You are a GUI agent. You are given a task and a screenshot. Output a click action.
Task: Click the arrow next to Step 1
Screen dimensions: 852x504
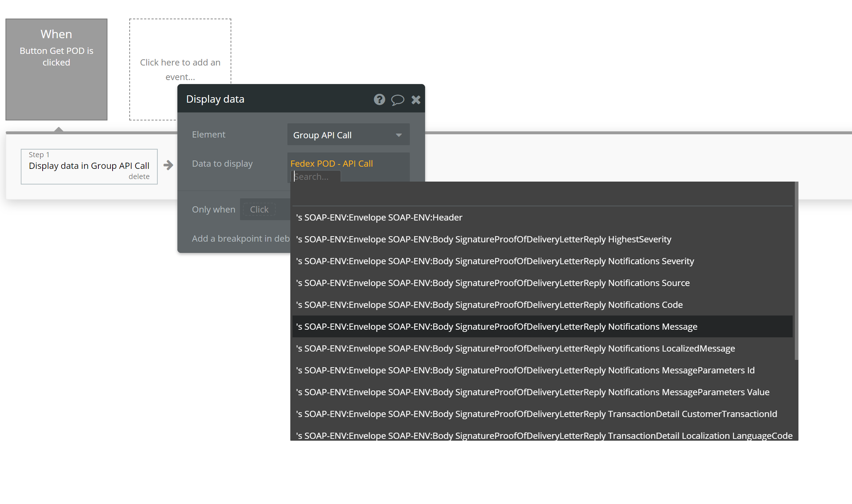pos(168,165)
